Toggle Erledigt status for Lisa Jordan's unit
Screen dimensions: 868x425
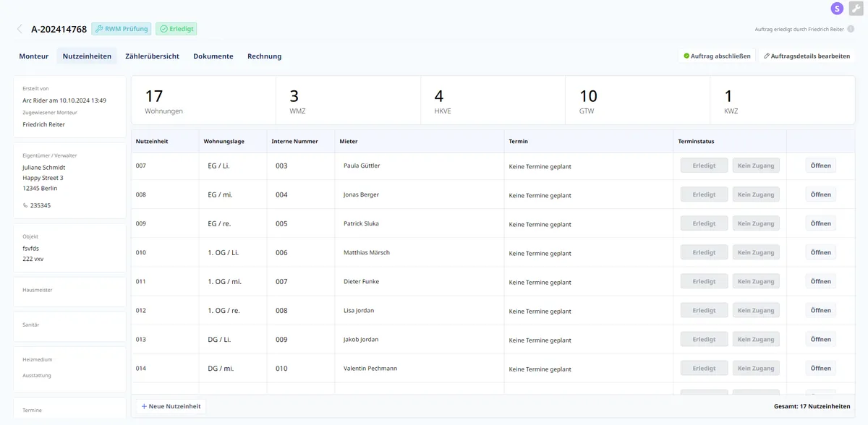pyautogui.click(x=704, y=310)
